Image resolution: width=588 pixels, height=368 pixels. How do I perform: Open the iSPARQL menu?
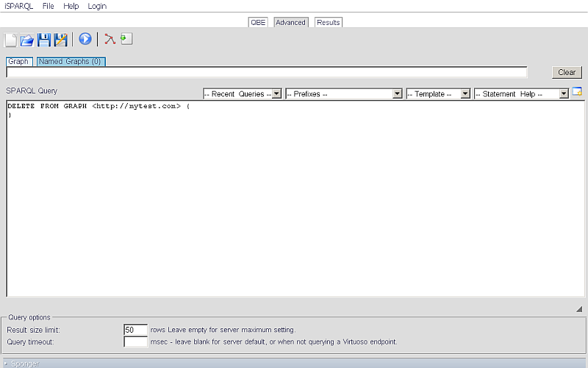[x=19, y=6]
